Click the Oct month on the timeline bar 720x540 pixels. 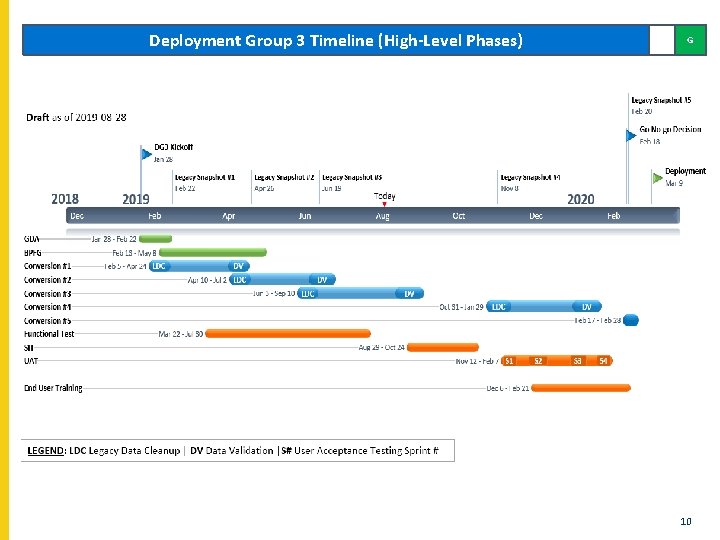pyautogui.click(x=459, y=216)
